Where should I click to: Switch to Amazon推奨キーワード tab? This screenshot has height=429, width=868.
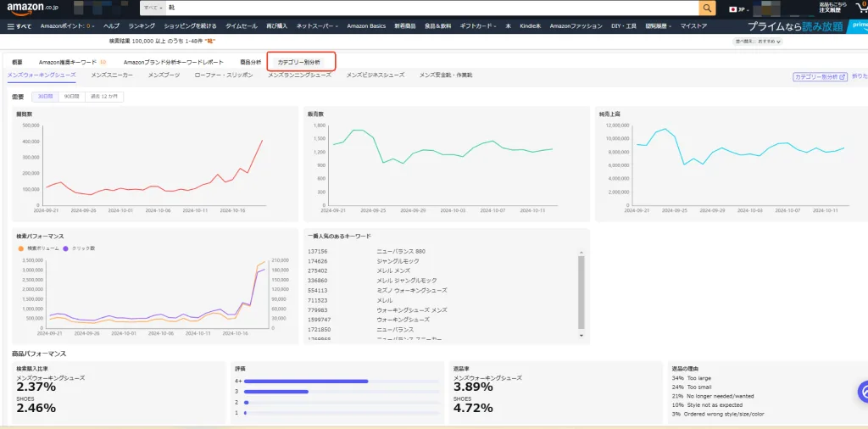tap(73, 62)
